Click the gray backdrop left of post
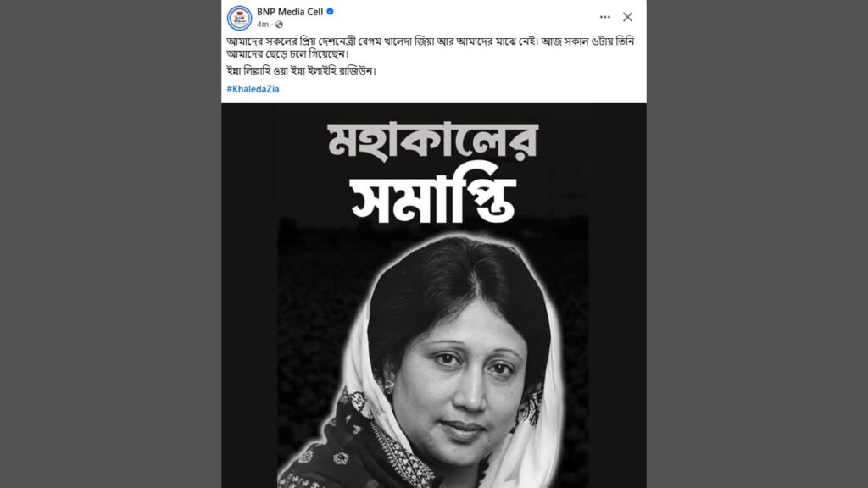This screenshot has height=488, width=868. [111, 244]
